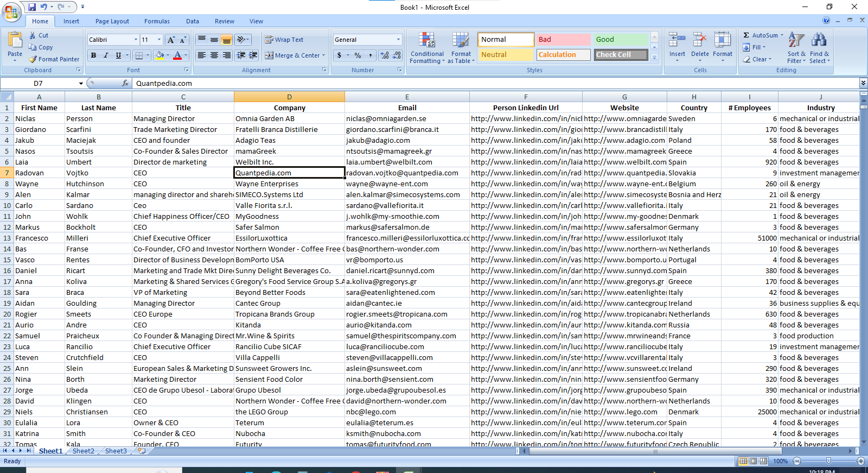Apply comma style number format
The image size is (868, 473).
point(371,55)
